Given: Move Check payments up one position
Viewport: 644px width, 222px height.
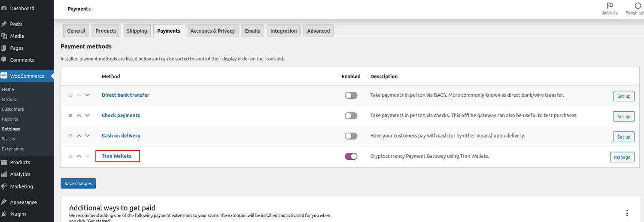Looking at the screenshot, I should (79, 116).
